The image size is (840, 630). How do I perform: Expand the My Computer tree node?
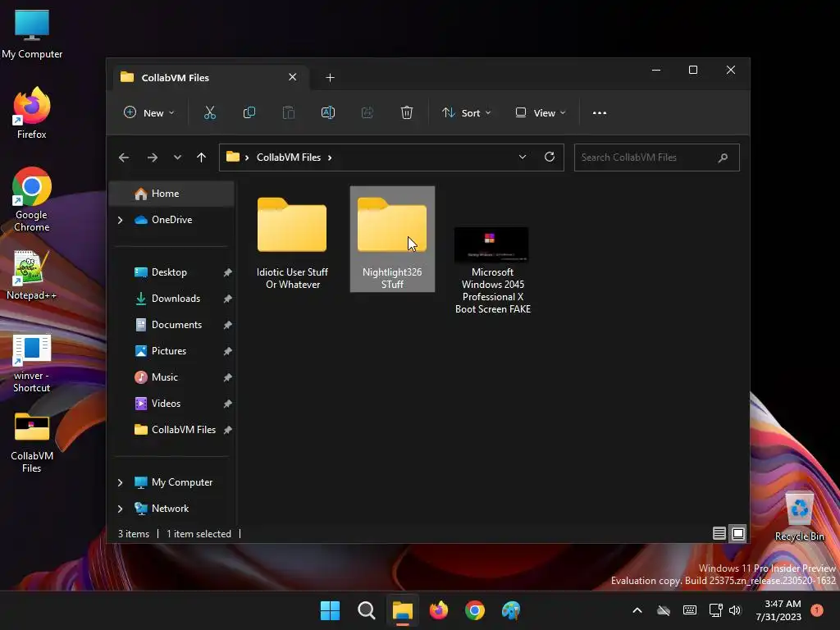click(120, 482)
